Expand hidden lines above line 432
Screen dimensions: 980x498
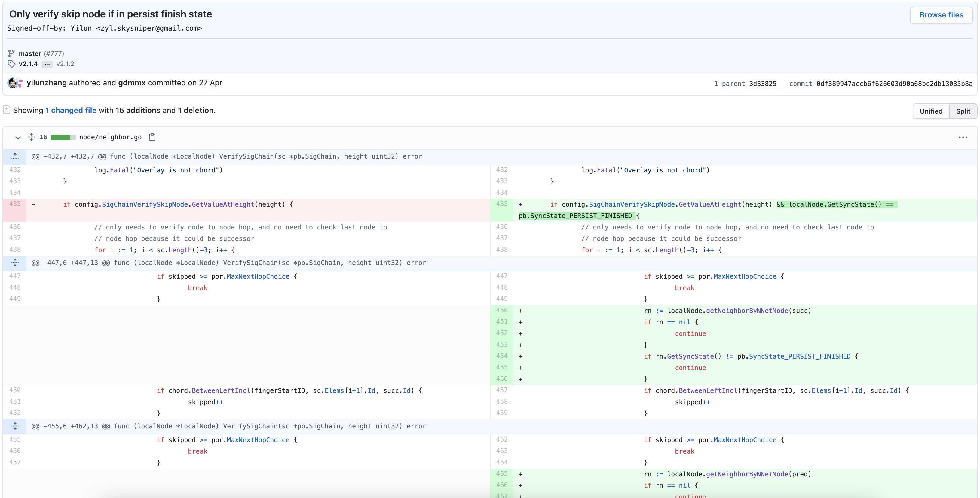pyautogui.click(x=15, y=156)
